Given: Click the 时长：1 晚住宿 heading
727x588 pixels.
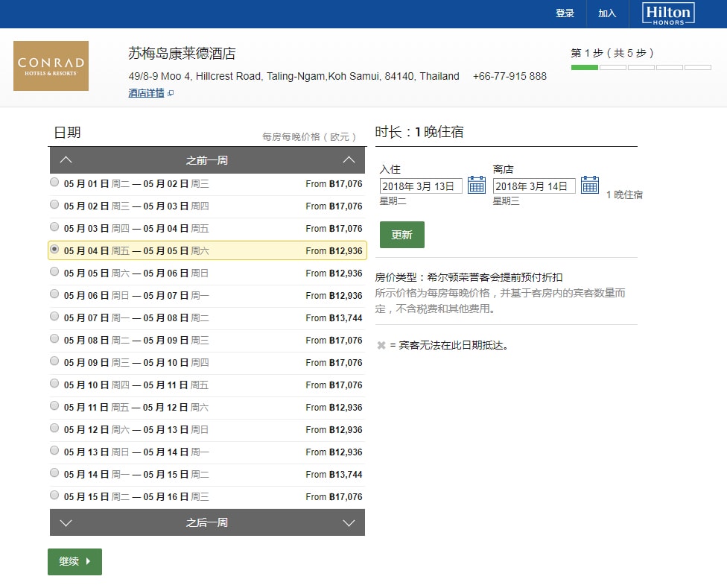Looking at the screenshot, I should pos(419,132).
